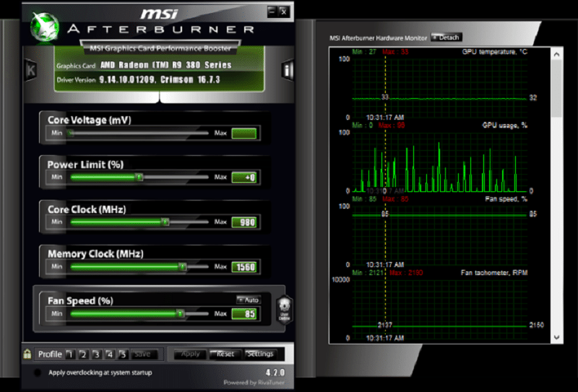Load profile slot 3
Screen dimensions: 578x392
pyautogui.click(x=96, y=354)
